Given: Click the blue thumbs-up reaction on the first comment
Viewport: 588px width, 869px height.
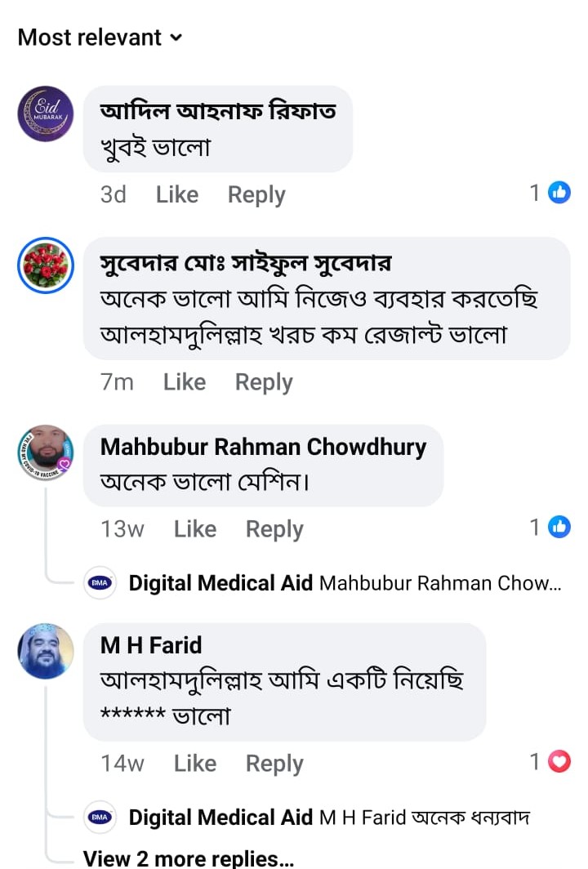Looking at the screenshot, I should click(x=559, y=193).
